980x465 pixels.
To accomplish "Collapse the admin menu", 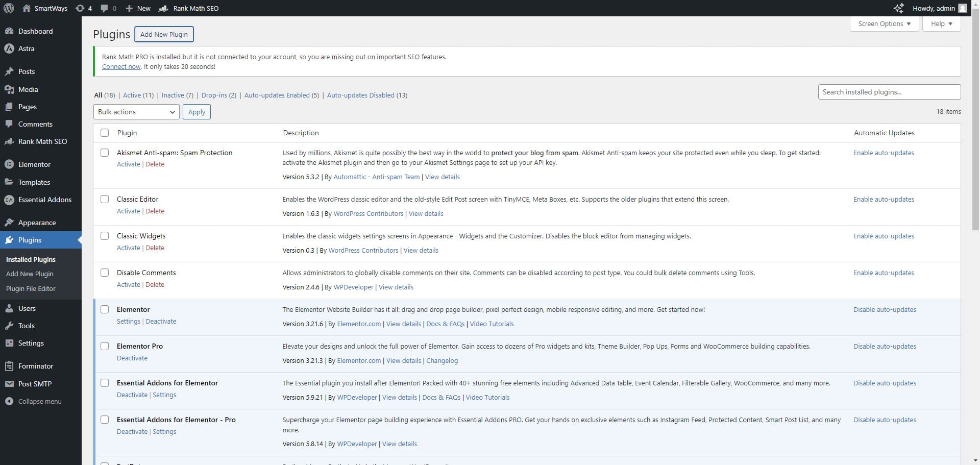I will [9, 401].
